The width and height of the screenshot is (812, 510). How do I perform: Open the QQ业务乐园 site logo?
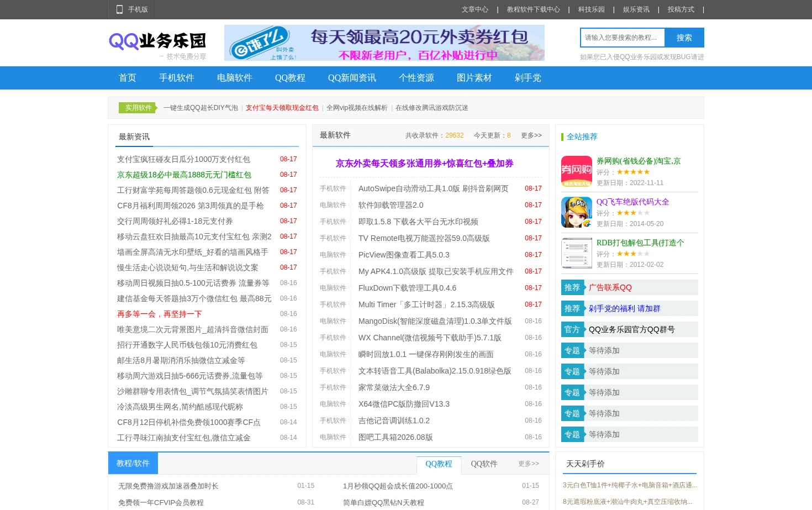[157, 45]
